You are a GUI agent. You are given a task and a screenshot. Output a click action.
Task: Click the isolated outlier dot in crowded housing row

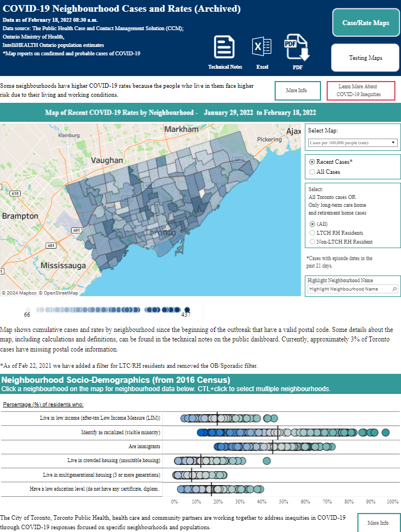pos(267,460)
